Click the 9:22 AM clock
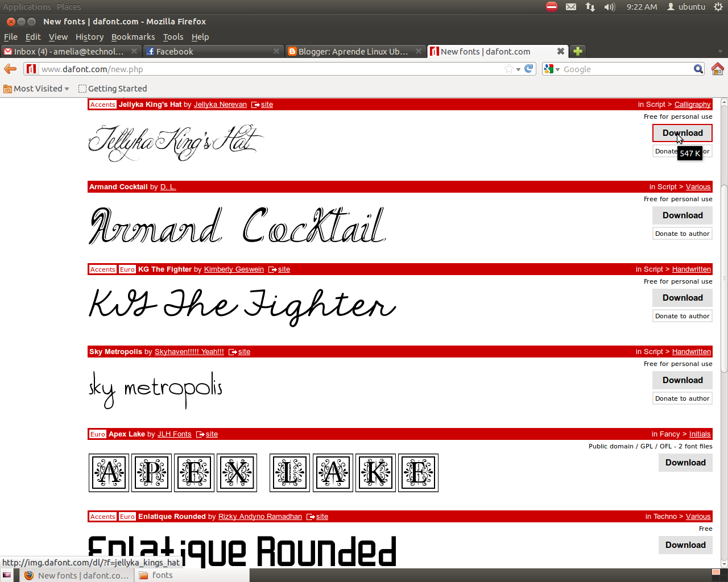This screenshot has width=728, height=582. pyautogui.click(x=642, y=7)
